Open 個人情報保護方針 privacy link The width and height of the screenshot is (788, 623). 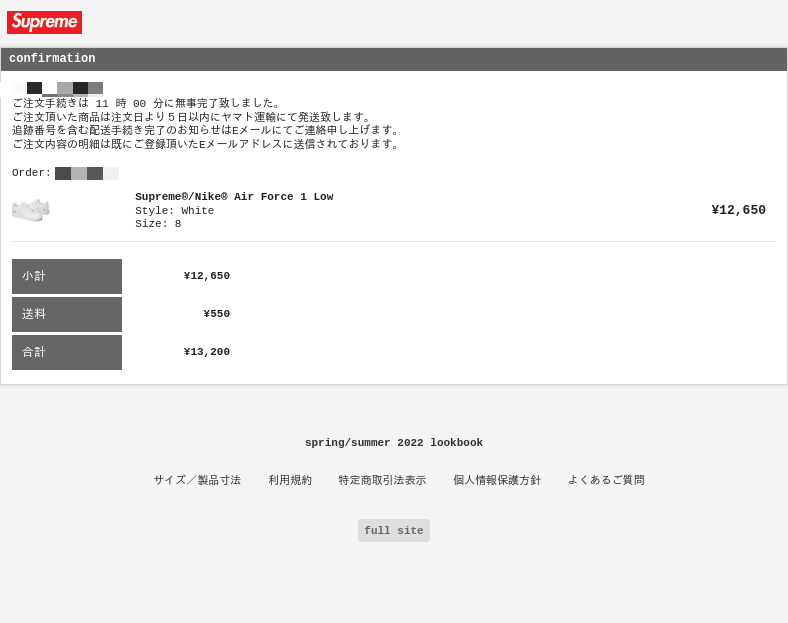tap(497, 480)
